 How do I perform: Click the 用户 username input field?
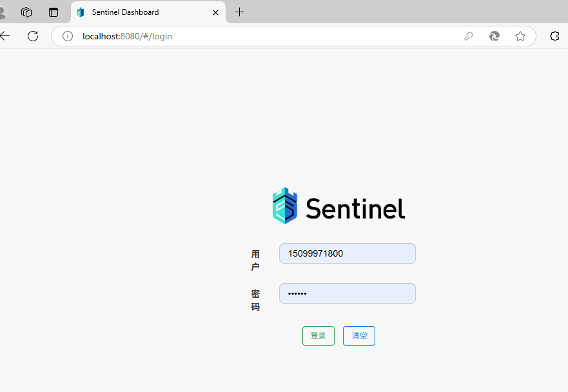click(348, 253)
